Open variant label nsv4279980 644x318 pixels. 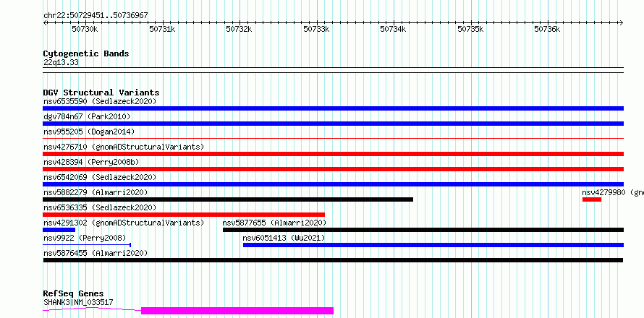[x=613, y=192]
